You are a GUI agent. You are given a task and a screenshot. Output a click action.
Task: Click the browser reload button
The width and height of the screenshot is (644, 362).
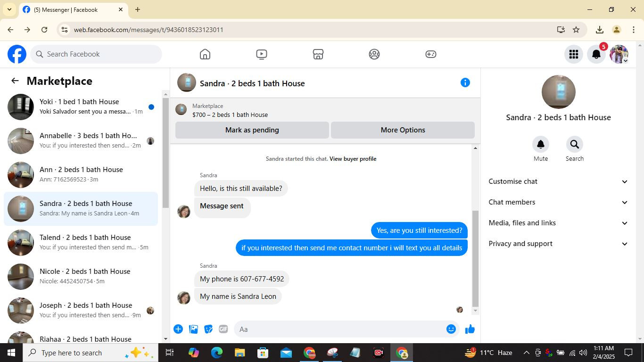pos(44,30)
